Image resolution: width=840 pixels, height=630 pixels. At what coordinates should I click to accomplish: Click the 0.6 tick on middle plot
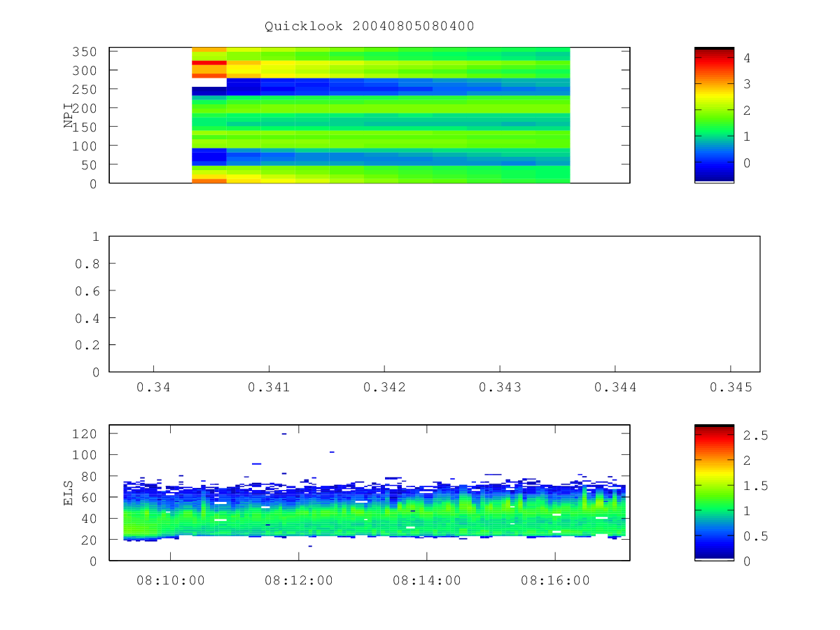(x=87, y=290)
